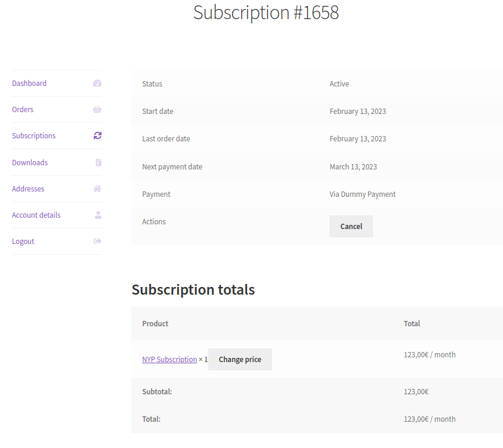Open the NYP Subscription product link
Image resolution: width=503 pixels, height=448 pixels.
pos(169,359)
